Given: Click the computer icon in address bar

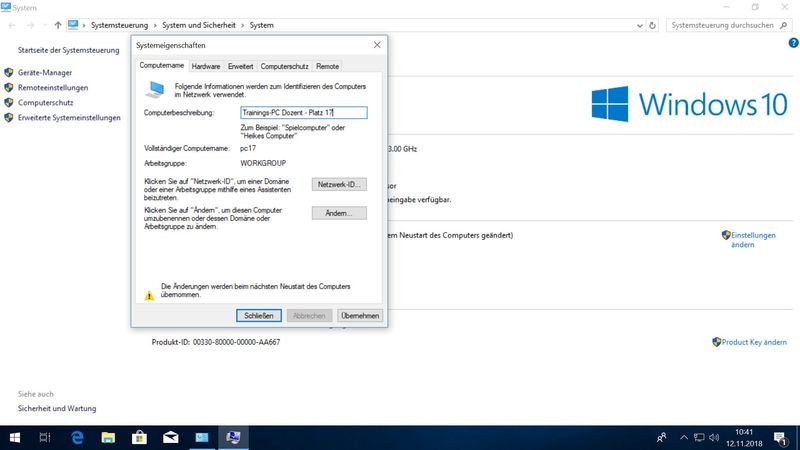Looking at the screenshot, I should [73, 24].
